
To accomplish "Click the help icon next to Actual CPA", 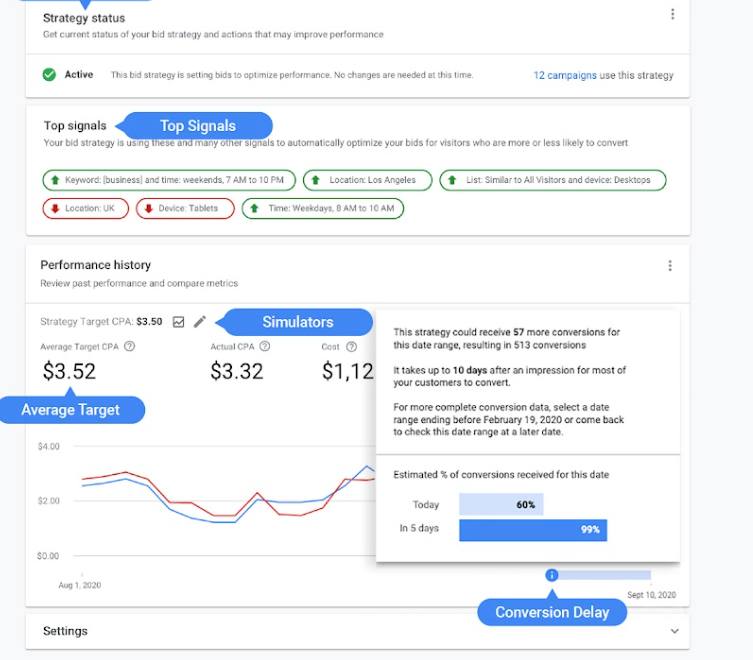I will pyautogui.click(x=265, y=346).
